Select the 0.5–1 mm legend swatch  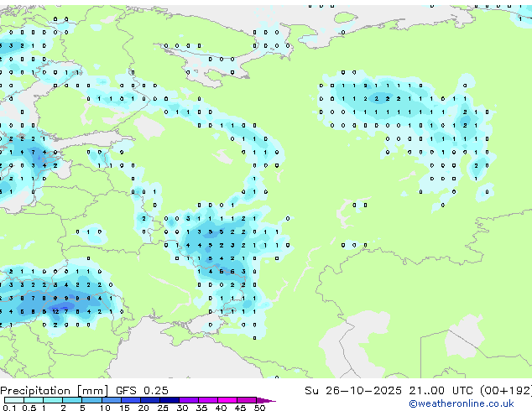[34, 400]
